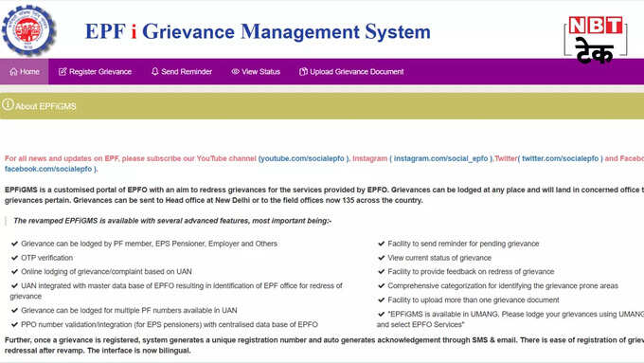Open the instagram.com/social_epfo link
The height and width of the screenshot is (363, 644).
coord(440,158)
